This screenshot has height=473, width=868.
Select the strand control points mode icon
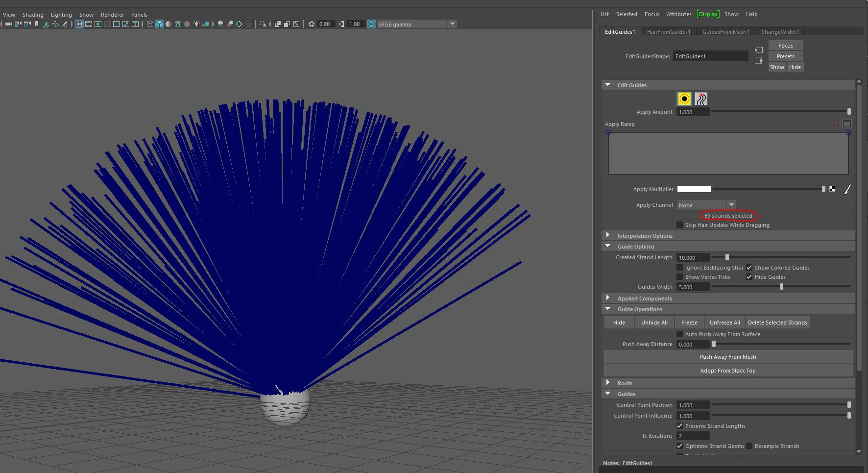[x=701, y=99]
